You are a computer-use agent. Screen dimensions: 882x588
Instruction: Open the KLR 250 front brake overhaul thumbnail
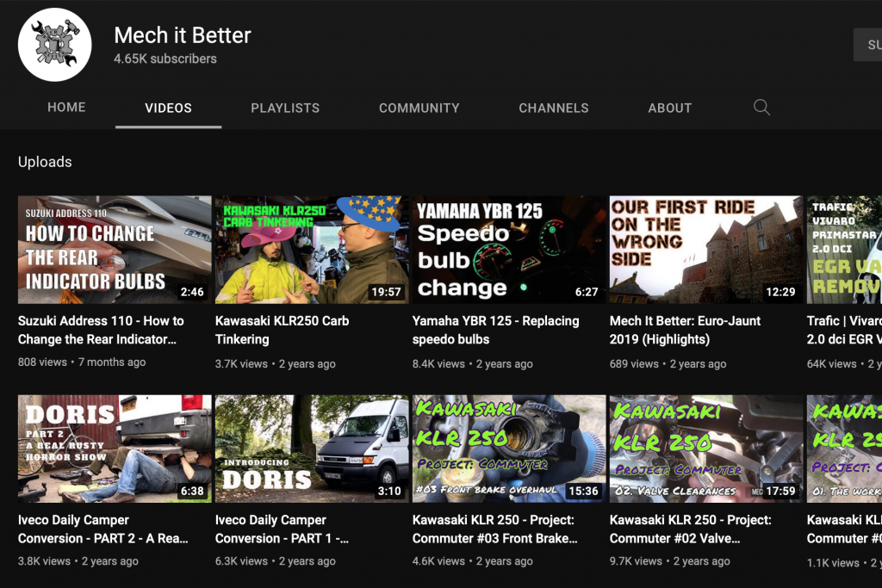tap(508, 449)
